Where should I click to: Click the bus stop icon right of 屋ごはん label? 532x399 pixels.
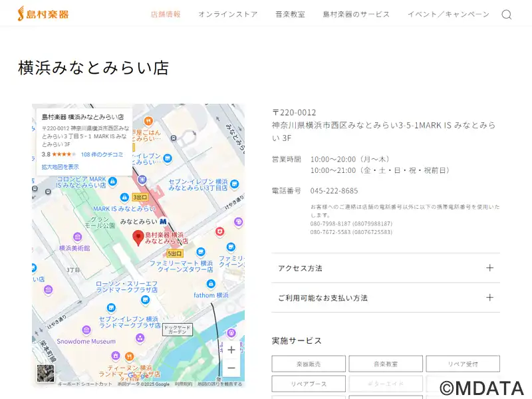(174, 138)
